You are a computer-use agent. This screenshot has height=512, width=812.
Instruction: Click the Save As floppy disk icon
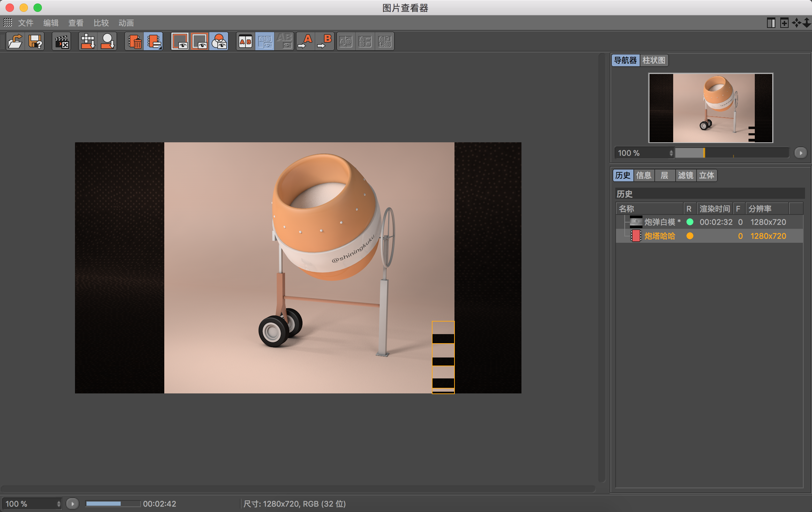tap(35, 42)
